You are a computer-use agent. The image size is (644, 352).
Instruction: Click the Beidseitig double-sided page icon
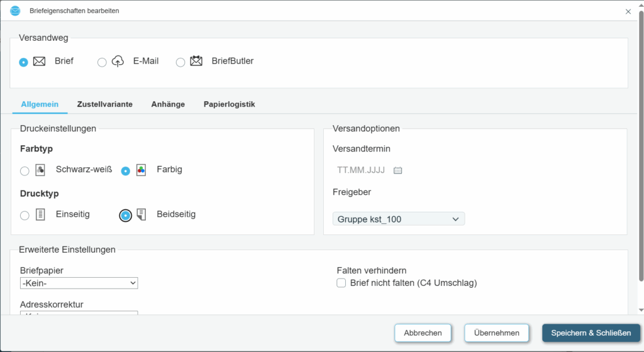point(142,214)
